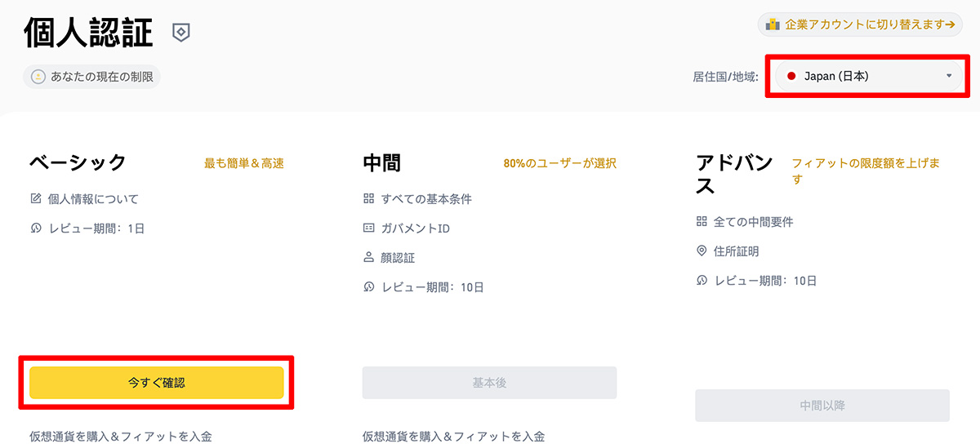The image size is (980, 448).
Task: Click the yellow 今すぐ確認 button
Action: coord(157,383)
